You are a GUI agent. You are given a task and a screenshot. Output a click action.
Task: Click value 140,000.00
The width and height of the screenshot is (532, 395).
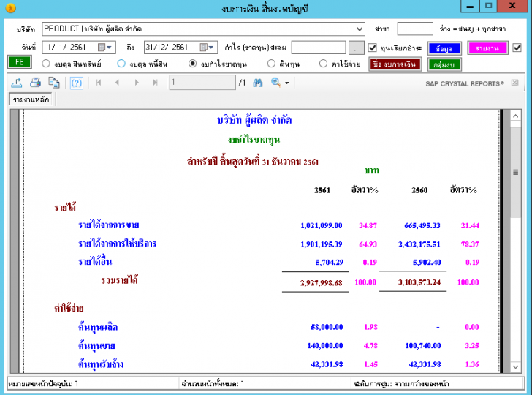[325, 346]
